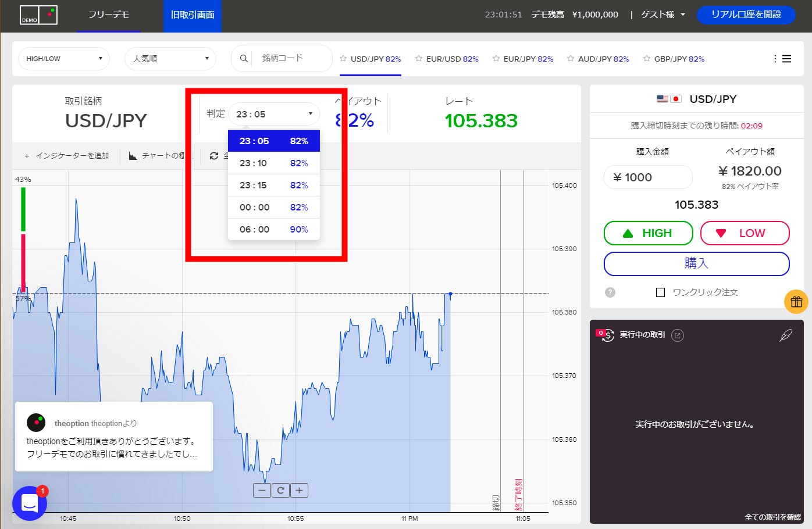Viewport: 812px width, 529px height.
Task: Zoom in chart with plus button
Action: coord(299,490)
